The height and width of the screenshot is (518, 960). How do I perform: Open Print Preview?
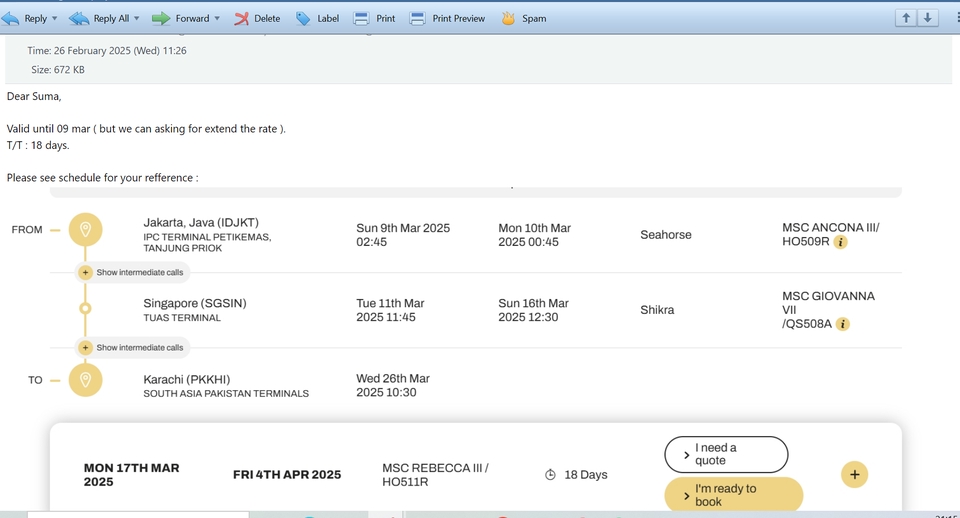[x=447, y=18]
